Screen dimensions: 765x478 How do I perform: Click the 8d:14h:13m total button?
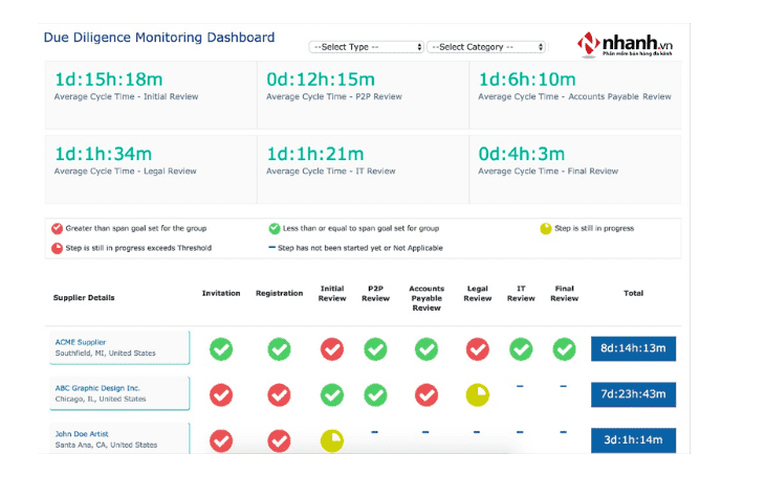pyautogui.click(x=633, y=349)
